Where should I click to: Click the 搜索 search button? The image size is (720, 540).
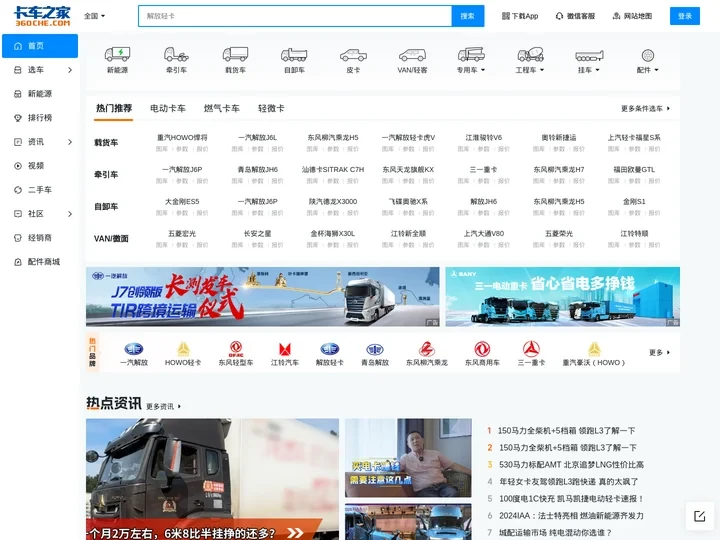tap(467, 16)
